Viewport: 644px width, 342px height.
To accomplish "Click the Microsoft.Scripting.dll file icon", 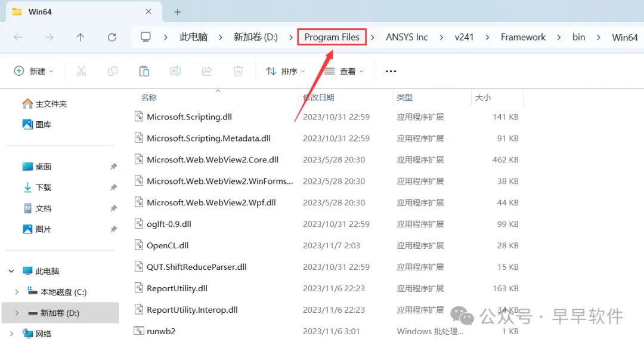I will (x=139, y=116).
